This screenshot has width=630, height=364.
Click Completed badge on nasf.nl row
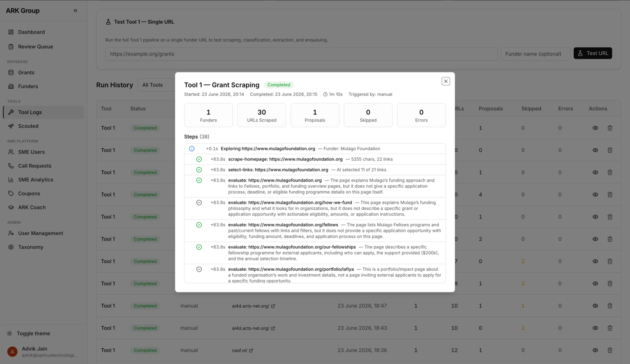pyautogui.click(x=145, y=350)
